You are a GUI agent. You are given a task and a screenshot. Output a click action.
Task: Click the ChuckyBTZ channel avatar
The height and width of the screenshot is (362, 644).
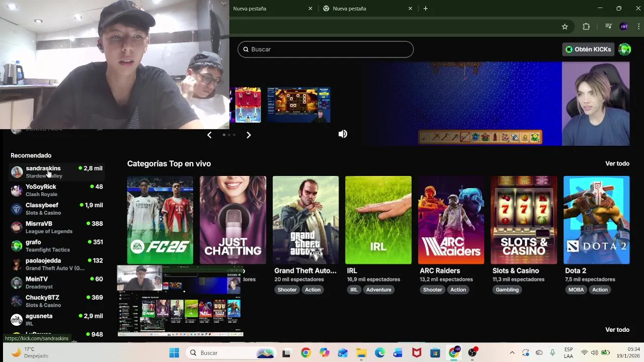[17, 301]
